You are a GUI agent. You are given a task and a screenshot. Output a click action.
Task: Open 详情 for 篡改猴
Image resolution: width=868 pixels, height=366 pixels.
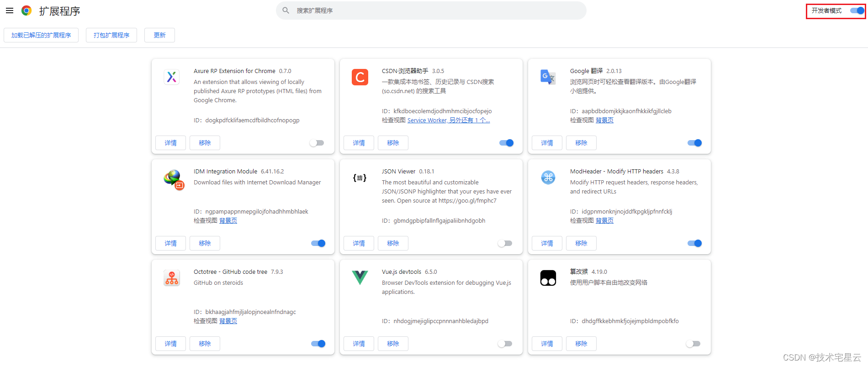[547, 344]
